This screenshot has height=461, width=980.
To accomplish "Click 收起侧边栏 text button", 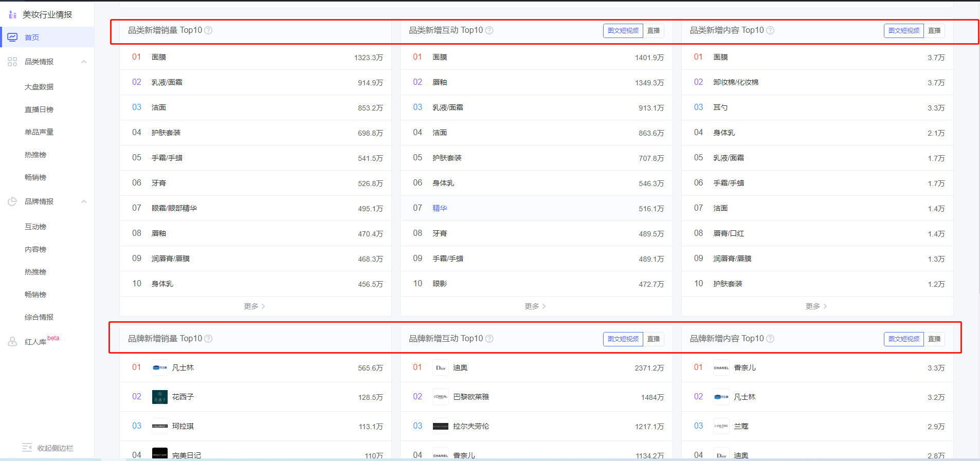I will (x=56, y=448).
